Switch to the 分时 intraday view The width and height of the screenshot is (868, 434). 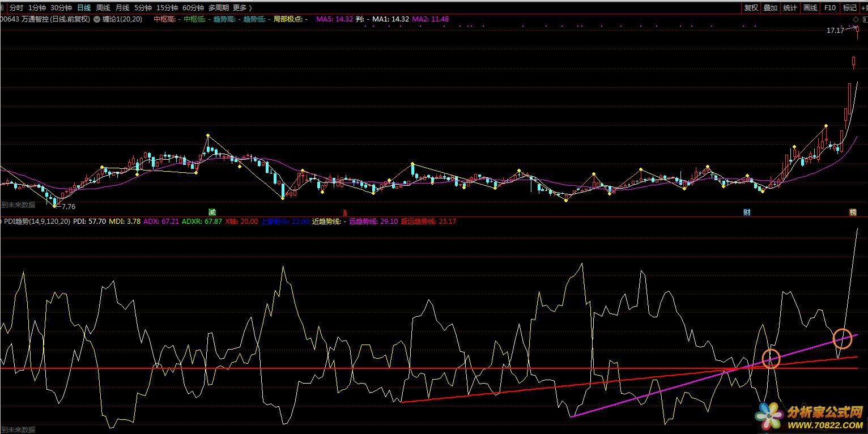16,8
